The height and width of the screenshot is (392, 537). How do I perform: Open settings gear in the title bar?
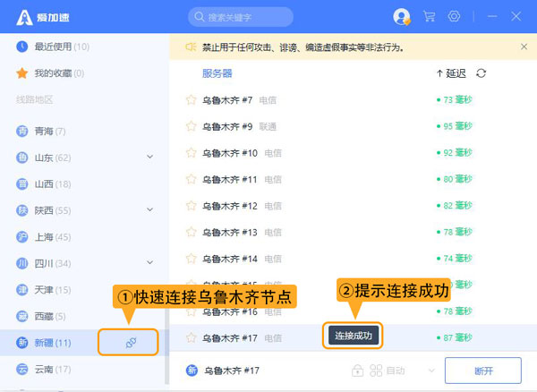click(x=454, y=16)
